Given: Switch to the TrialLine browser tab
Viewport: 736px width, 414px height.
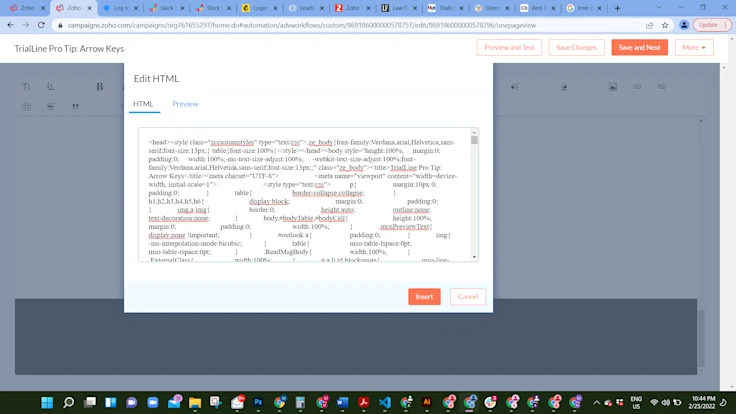Looking at the screenshot, I should [445, 8].
